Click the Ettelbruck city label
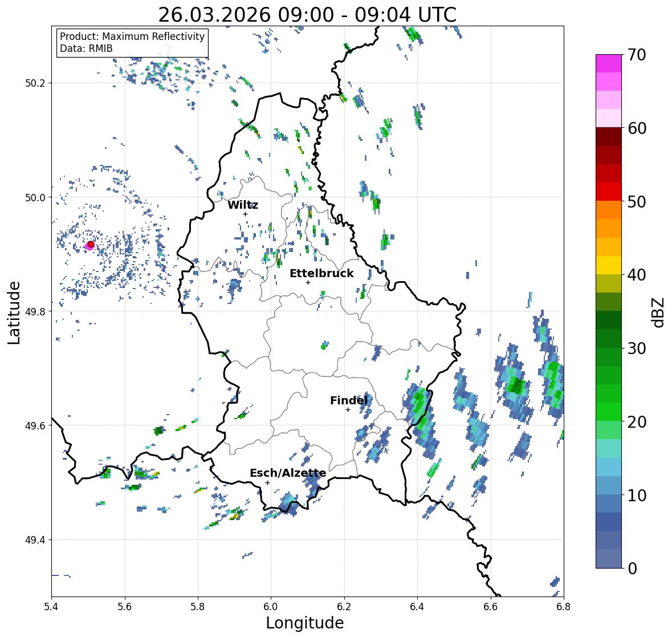Screen dimensions: 672x637 coord(321,273)
